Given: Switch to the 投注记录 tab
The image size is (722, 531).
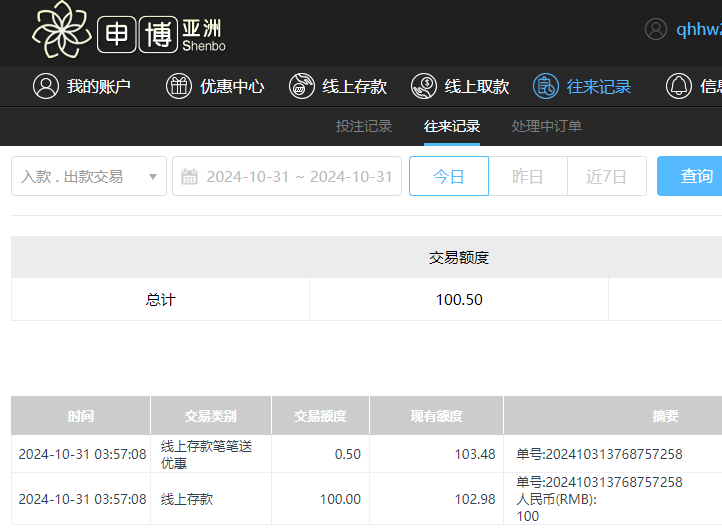Looking at the screenshot, I should (364, 126).
